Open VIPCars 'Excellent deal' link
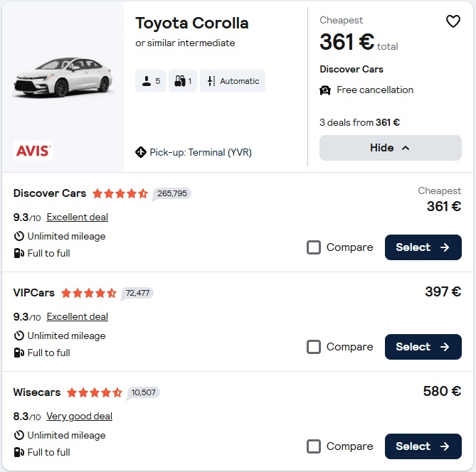 pyautogui.click(x=78, y=317)
